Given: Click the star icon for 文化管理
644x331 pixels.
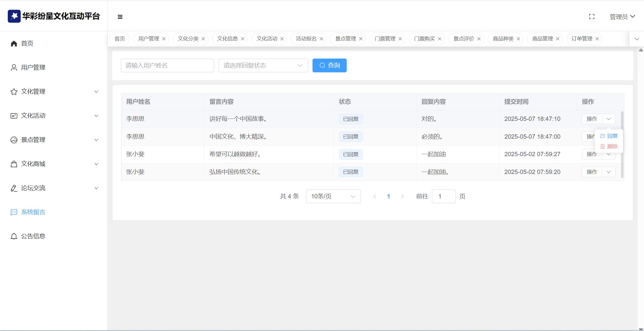Looking at the screenshot, I should 14,92.
